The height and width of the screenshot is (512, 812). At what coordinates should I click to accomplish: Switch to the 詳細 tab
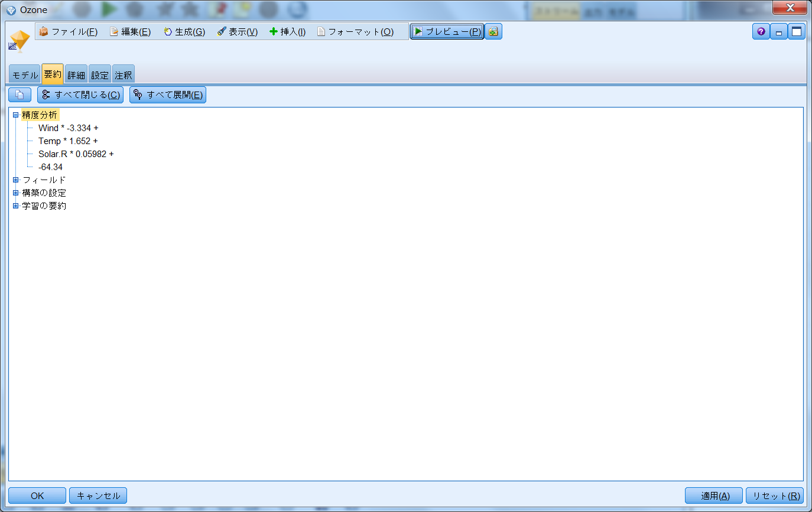coord(76,75)
